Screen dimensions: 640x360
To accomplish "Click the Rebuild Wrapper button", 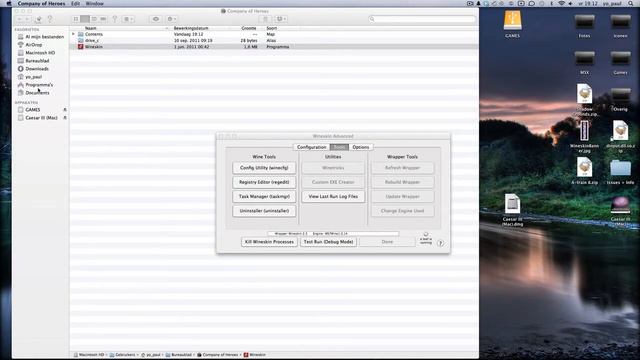I will 402,182.
